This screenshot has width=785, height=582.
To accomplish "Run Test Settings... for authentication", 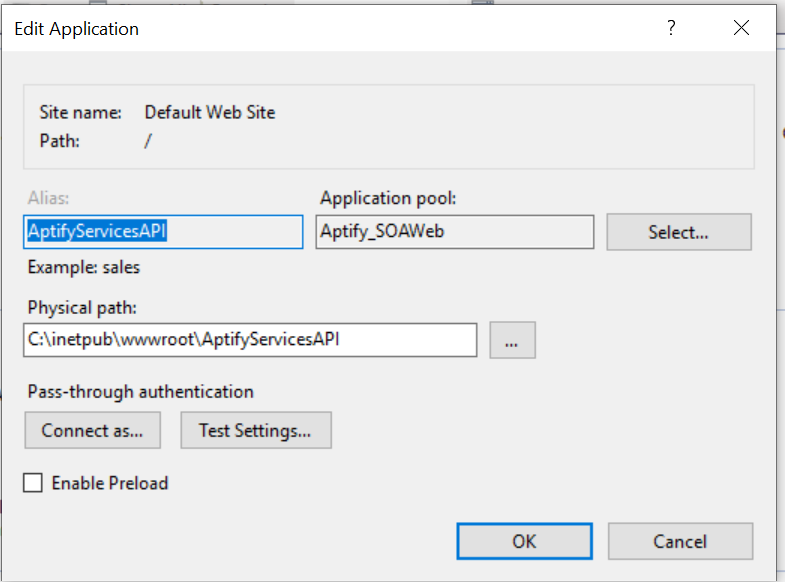I will pos(255,431).
